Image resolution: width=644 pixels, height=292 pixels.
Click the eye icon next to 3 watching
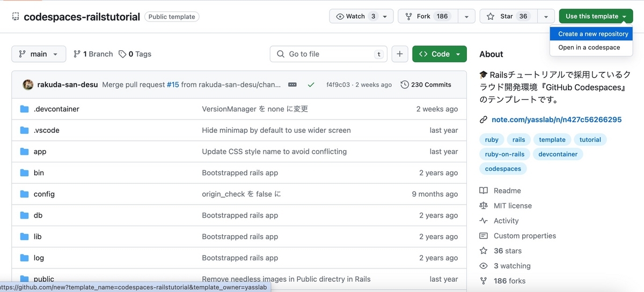click(484, 266)
